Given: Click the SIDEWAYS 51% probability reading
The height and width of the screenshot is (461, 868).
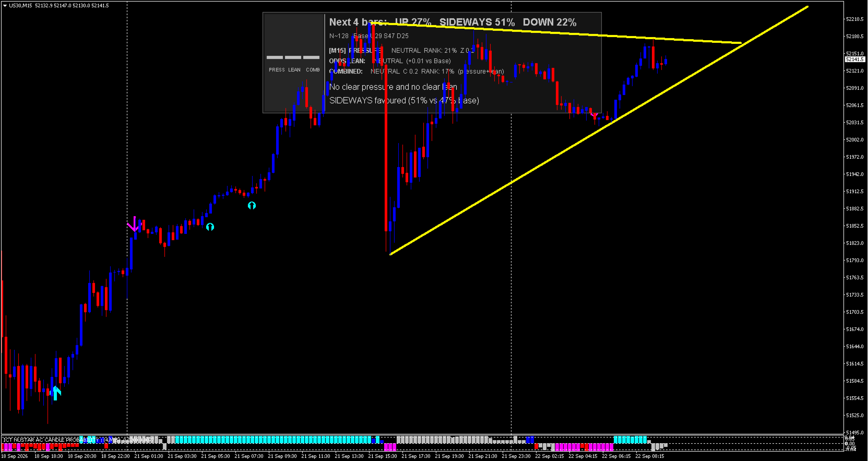Looking at the screenshot, I should coord(477,22).
